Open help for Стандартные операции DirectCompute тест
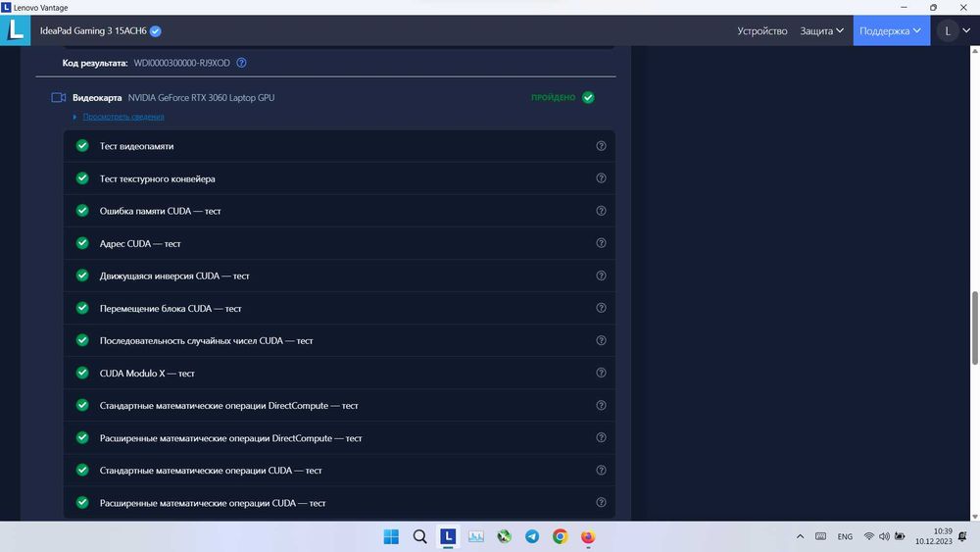The height and width of the screenshot is (552, 980). (x=601, y=405)
